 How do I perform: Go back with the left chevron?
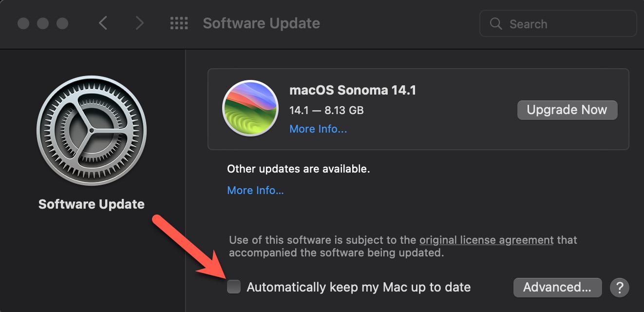103,23
